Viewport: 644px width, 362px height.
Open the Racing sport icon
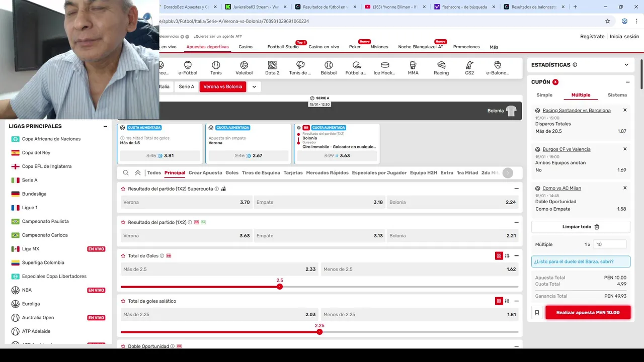(x=441, y=68)
